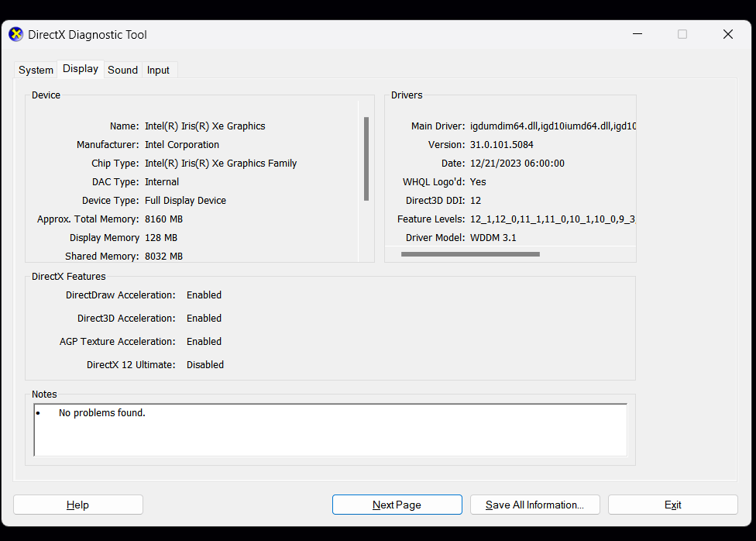This screenshot has width=756, height=541.
Task: Click the 'Approx. Total Memory:' label
Action: [88, 219]
